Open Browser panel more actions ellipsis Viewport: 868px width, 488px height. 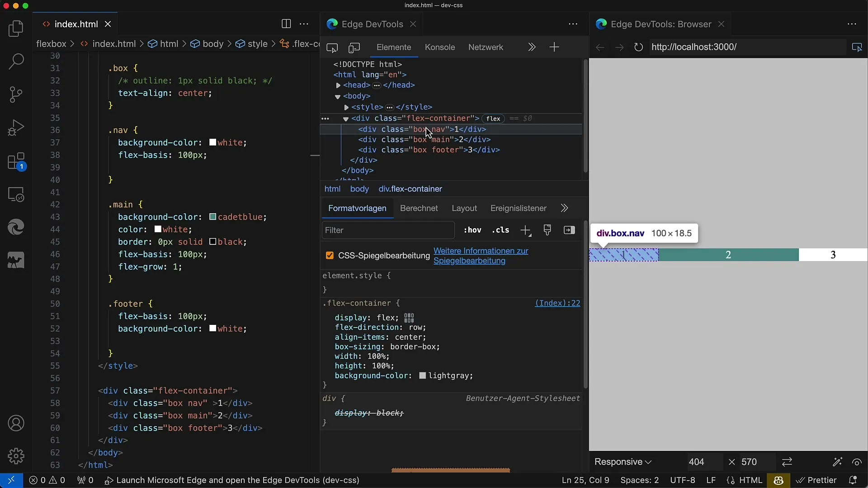[852, 24]
